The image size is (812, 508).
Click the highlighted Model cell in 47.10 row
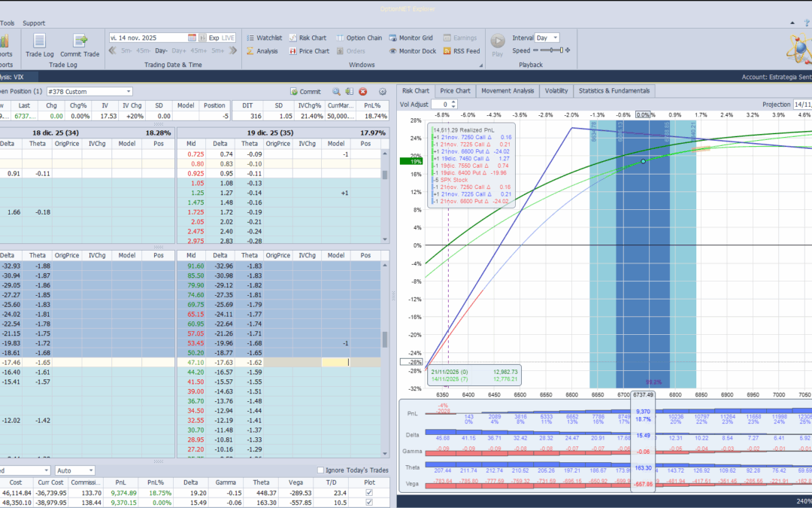click(335, 362)
